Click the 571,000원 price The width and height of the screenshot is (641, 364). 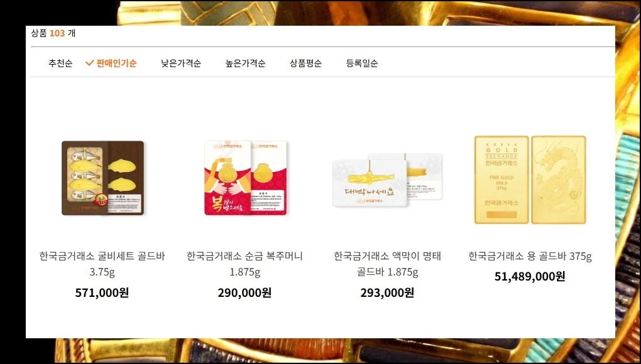[x=102, y=292]
